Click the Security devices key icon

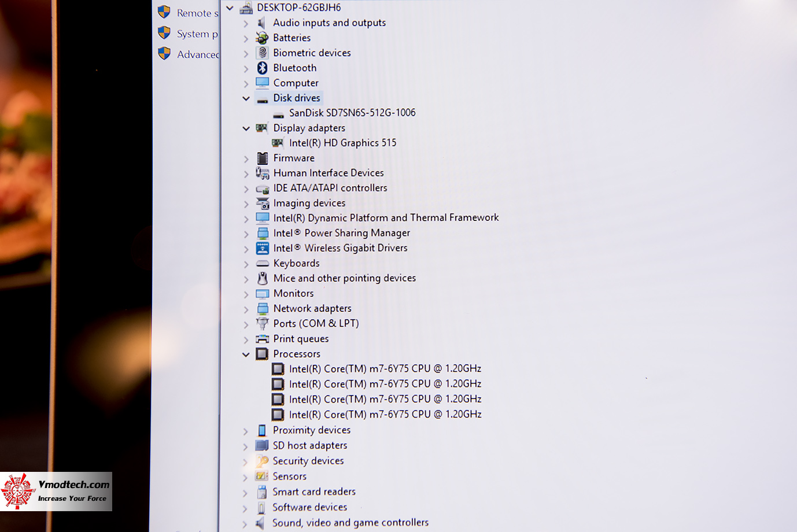(x=262, y=461)
